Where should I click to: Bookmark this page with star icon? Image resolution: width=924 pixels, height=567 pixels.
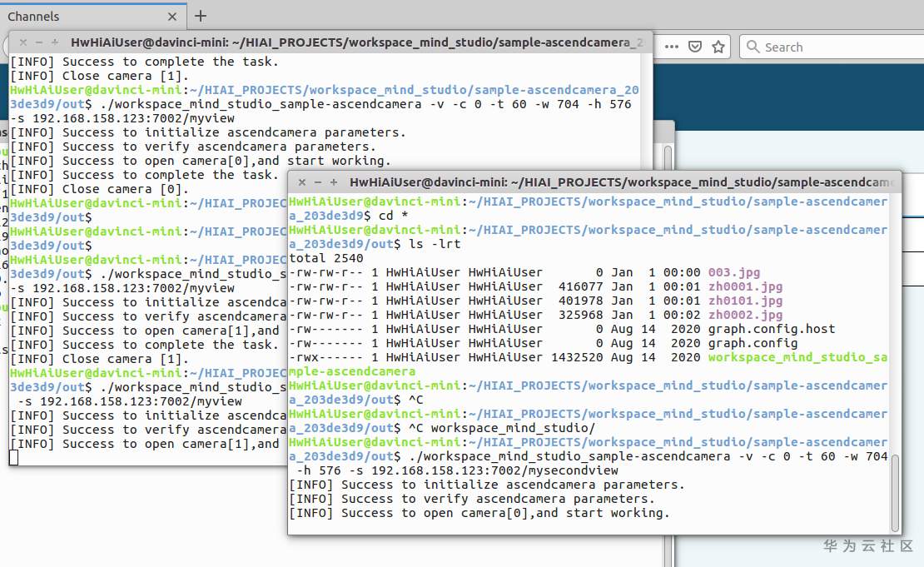718,47
